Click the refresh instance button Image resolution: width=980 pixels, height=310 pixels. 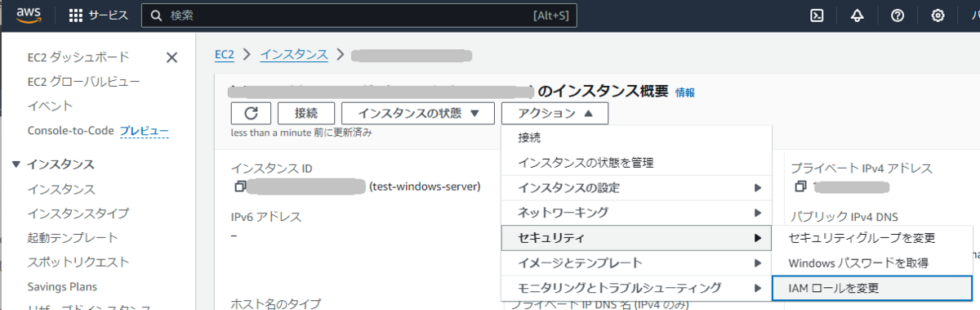tap(251, 113)
